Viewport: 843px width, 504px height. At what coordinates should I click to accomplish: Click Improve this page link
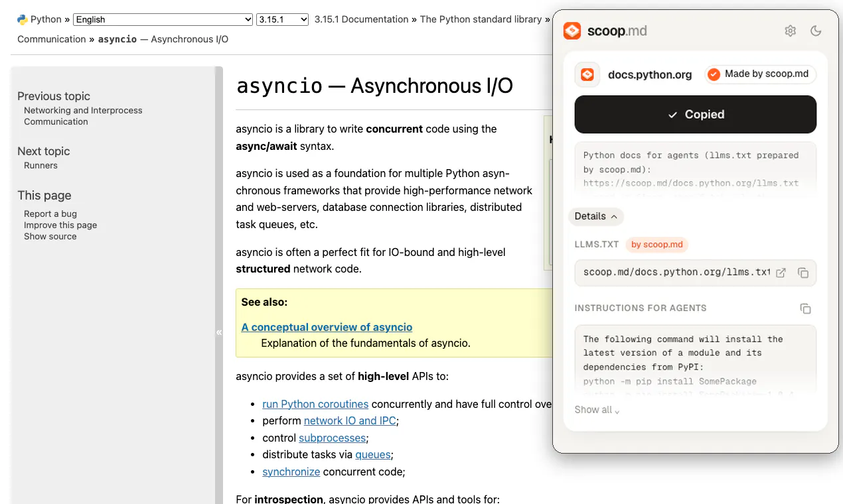click(x=60, y=225)
